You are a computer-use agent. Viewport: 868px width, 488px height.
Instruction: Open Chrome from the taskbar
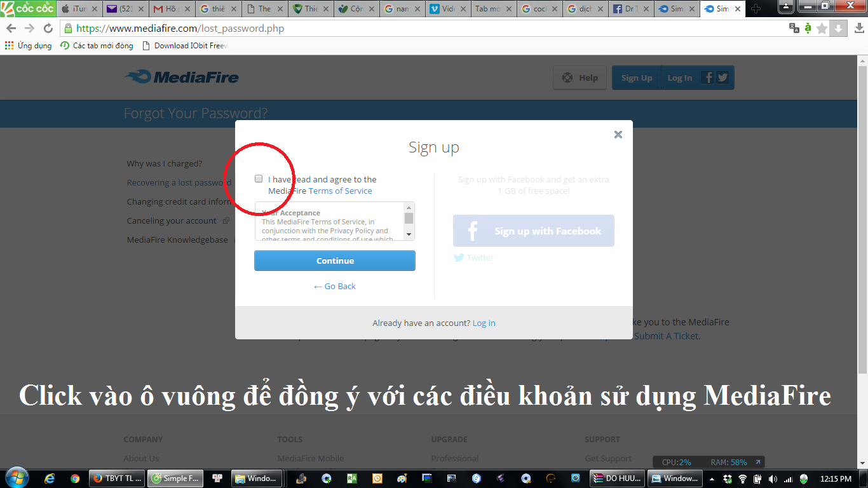75,478
